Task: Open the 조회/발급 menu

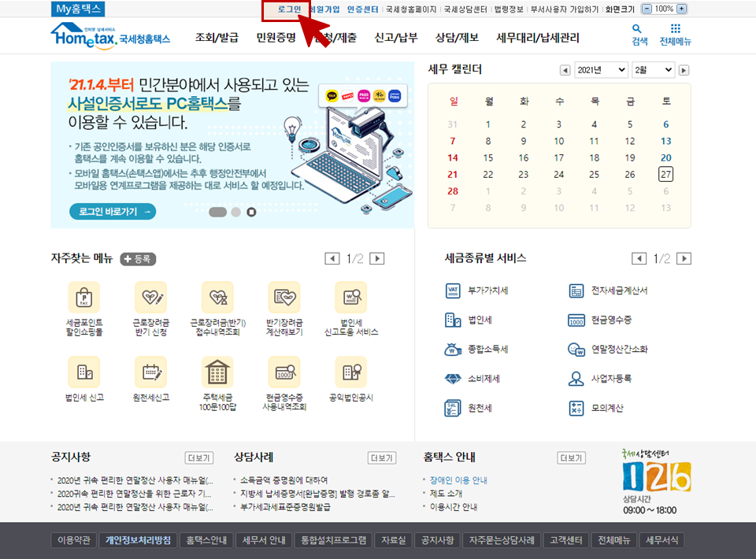Action: click(217, 38)
